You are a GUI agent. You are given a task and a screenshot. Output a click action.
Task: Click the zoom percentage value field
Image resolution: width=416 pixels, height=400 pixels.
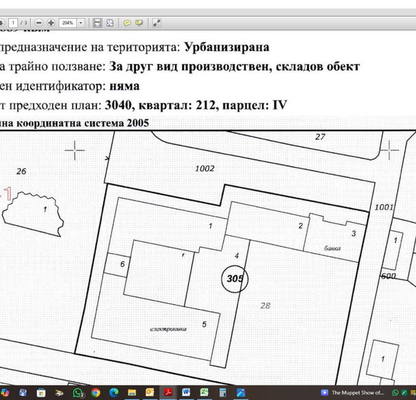[x=68, y=23]
